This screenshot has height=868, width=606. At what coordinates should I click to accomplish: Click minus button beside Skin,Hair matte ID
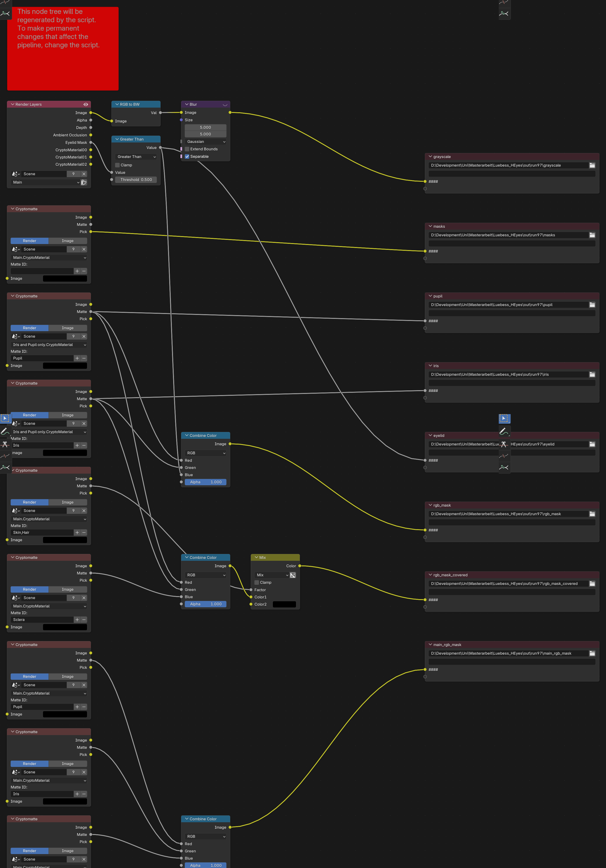(x=84, y=532)
